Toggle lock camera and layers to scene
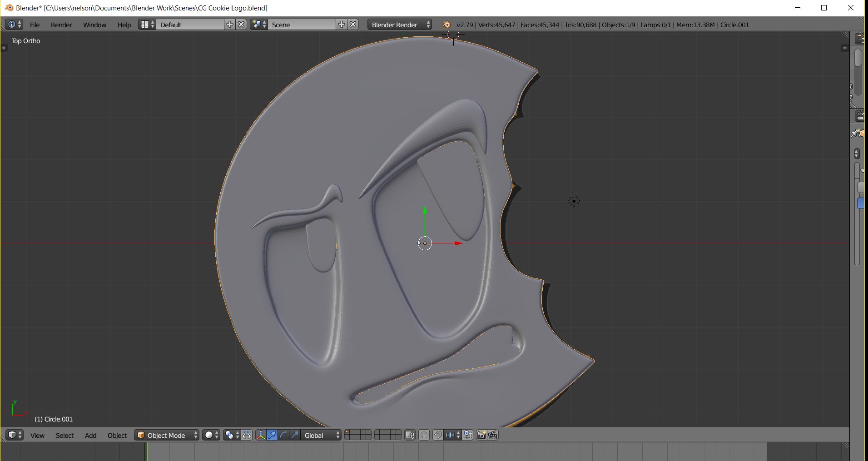 pyautogui.click(x=410, y=435)
